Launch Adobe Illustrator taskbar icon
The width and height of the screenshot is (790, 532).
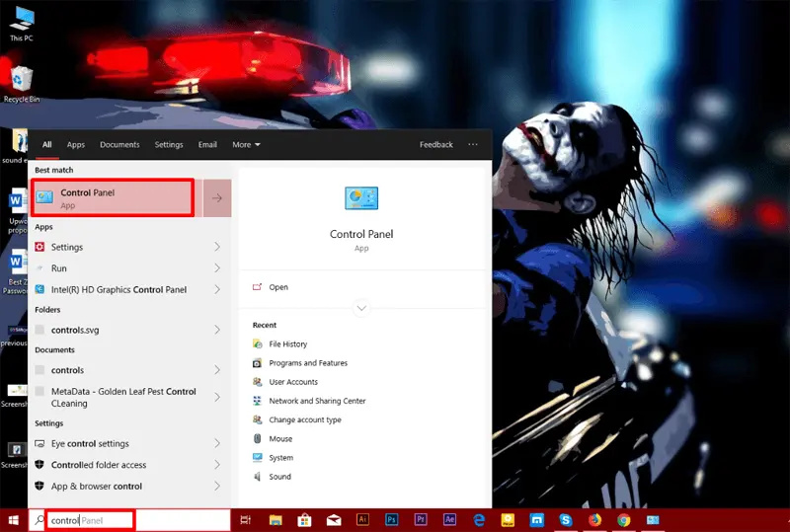362,520
